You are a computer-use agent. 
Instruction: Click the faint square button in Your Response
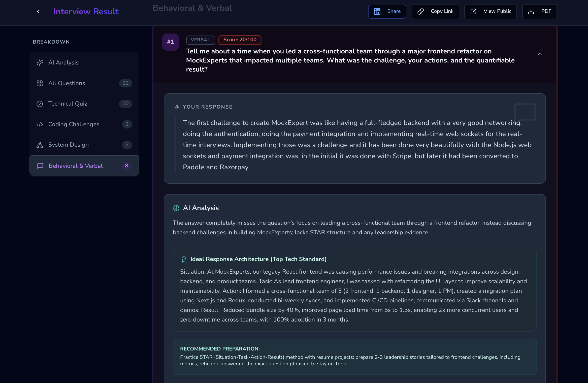pyautogui.click(x=525, y=112)
